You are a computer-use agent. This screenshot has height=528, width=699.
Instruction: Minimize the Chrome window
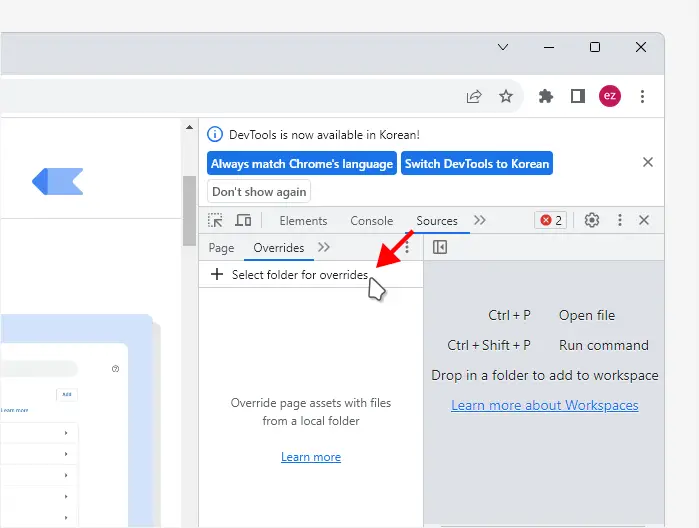point(549,47)
